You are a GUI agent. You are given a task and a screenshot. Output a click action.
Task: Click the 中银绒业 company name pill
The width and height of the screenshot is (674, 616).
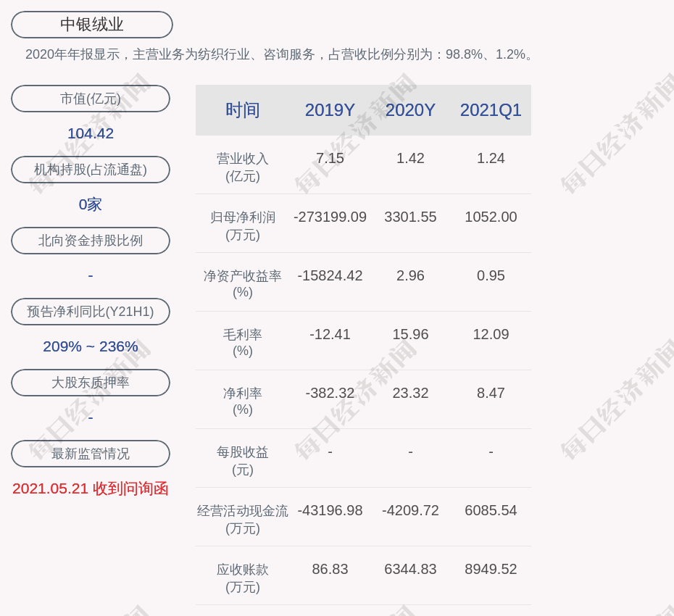coord(92,25)
